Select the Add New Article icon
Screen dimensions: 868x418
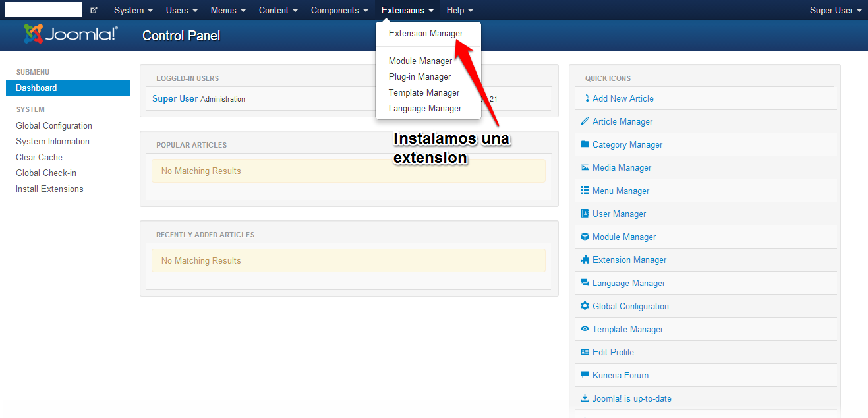coord(585,98)
